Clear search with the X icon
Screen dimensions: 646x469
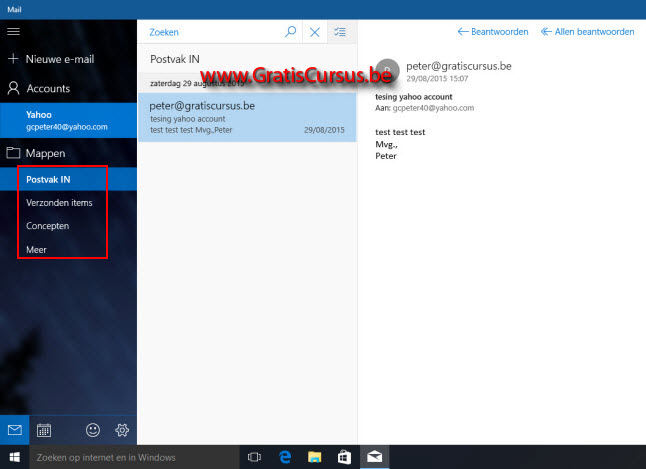[x=315, y=32]
